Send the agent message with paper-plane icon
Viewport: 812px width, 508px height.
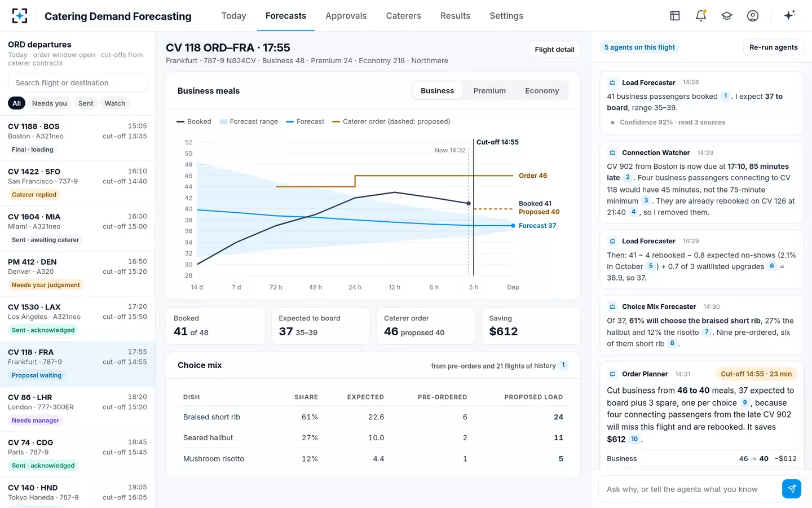(792, 489)
